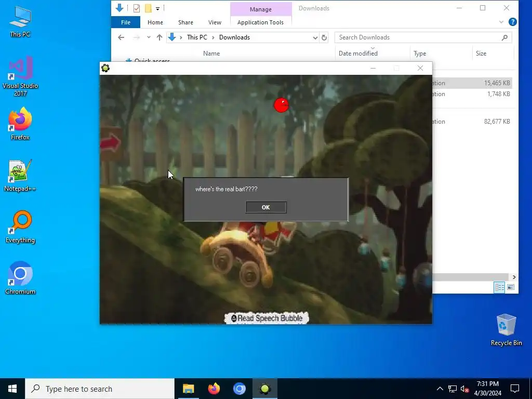This screenshot has height=399, width=532.
Task: Expand address bar history dropdown
Action: click(x=315, y=37)
